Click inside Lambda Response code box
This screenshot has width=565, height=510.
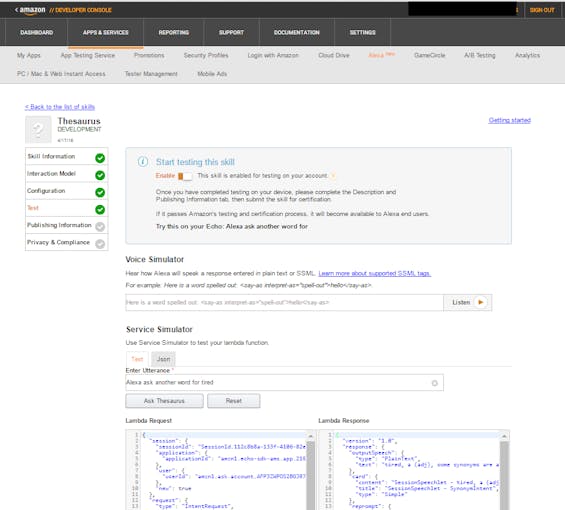click(414, 470)
